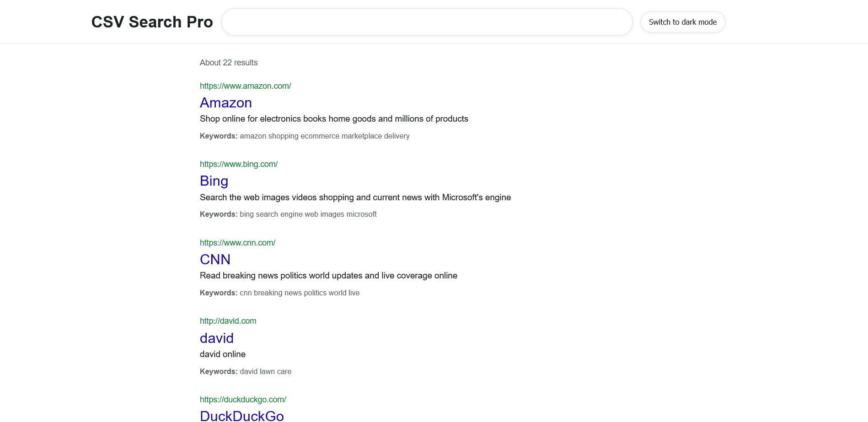Open the david result title link
868x422 pixels.
(216, 338)
